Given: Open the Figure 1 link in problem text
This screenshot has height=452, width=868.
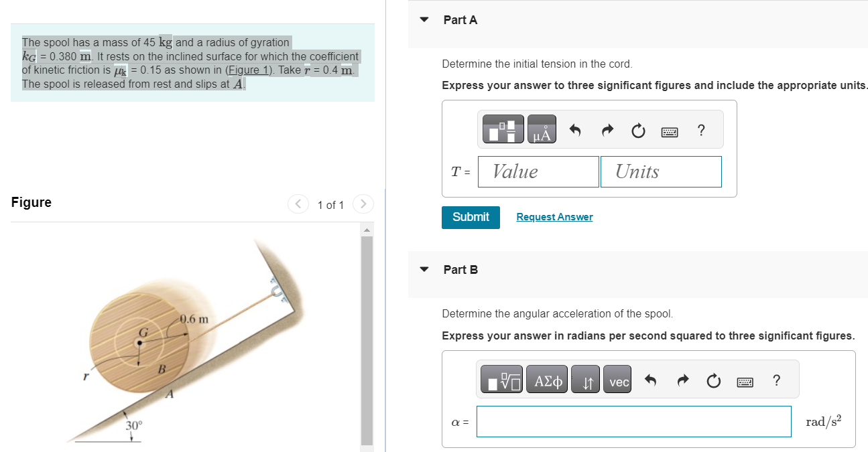Looking at the screenshot, I should pos(248,70).
